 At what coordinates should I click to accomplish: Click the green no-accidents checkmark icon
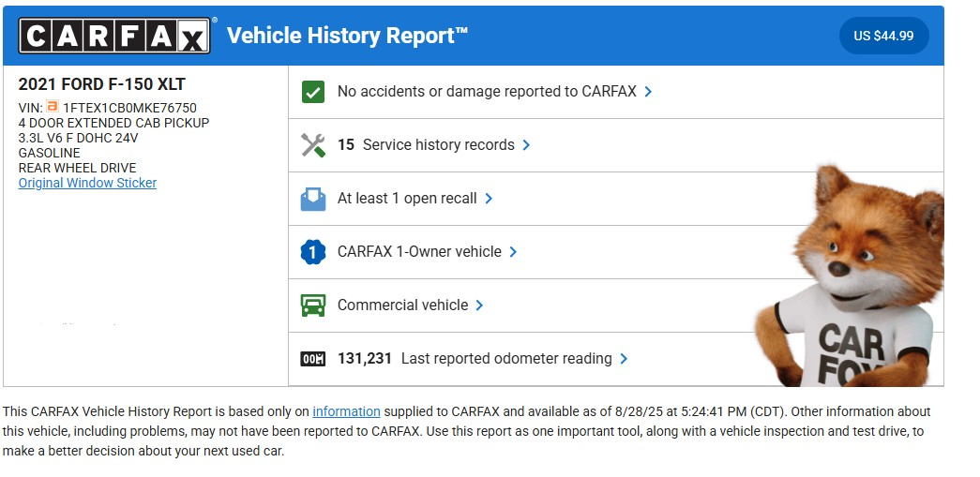pyautogui.click(x=312, y=92)
